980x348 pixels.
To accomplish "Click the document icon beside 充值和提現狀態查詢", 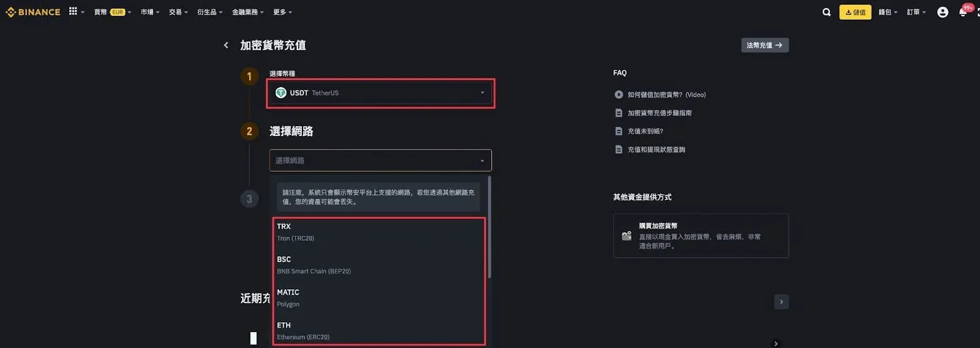I will coord(619,150).
